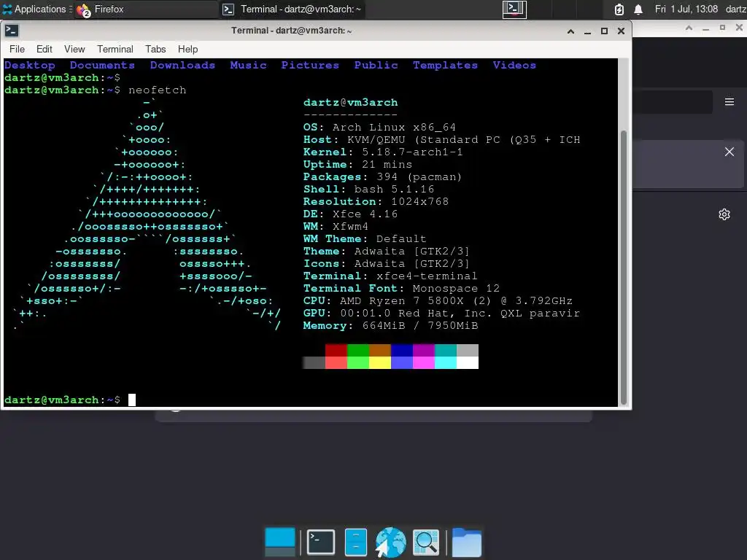Click the dartz@vm3arch neofetch header
The image size is (747, 560).
(350, 102)
